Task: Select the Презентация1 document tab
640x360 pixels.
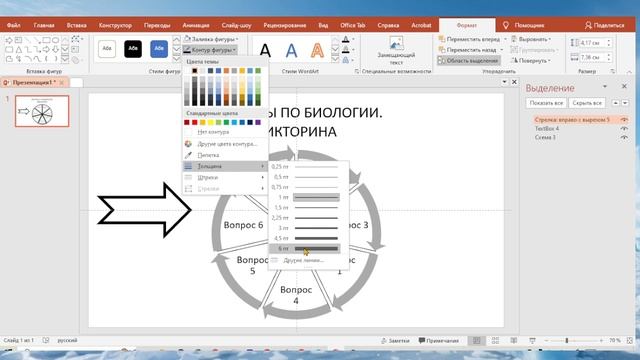Action: [x=34, y=82]
